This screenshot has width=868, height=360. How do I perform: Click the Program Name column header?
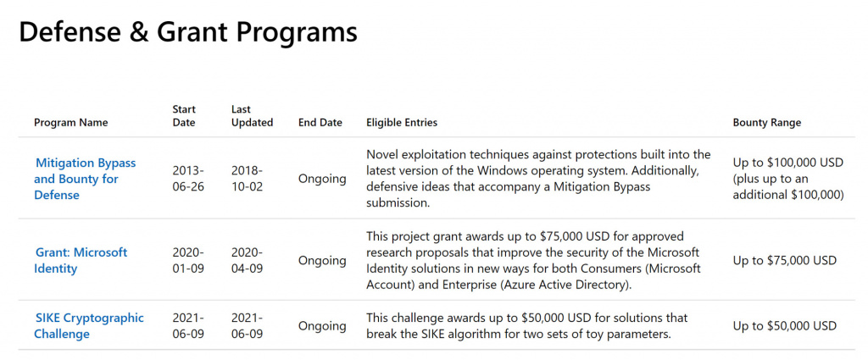click(71, 123)
